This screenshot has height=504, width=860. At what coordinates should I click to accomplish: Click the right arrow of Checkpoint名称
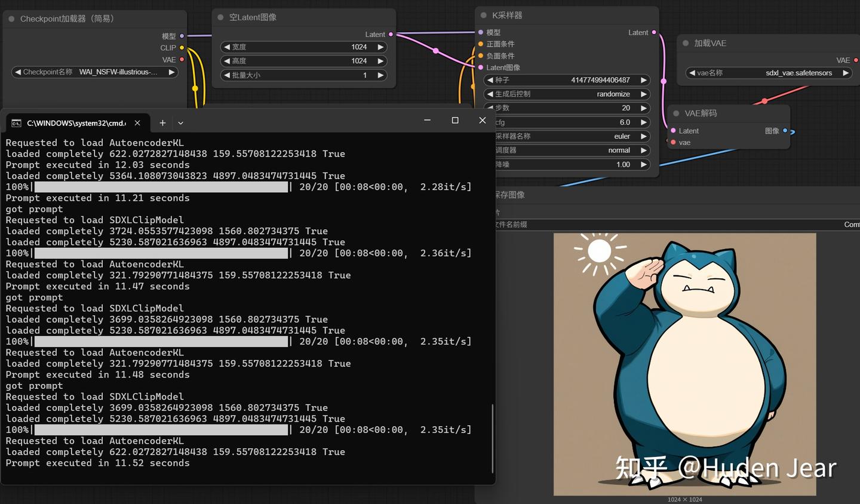(x=172, y=72)
